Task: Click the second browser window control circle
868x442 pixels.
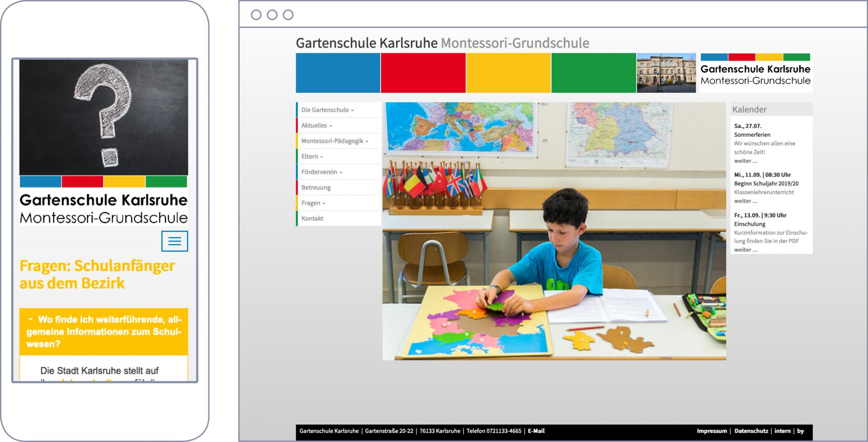Action: [x=272, y=15]
